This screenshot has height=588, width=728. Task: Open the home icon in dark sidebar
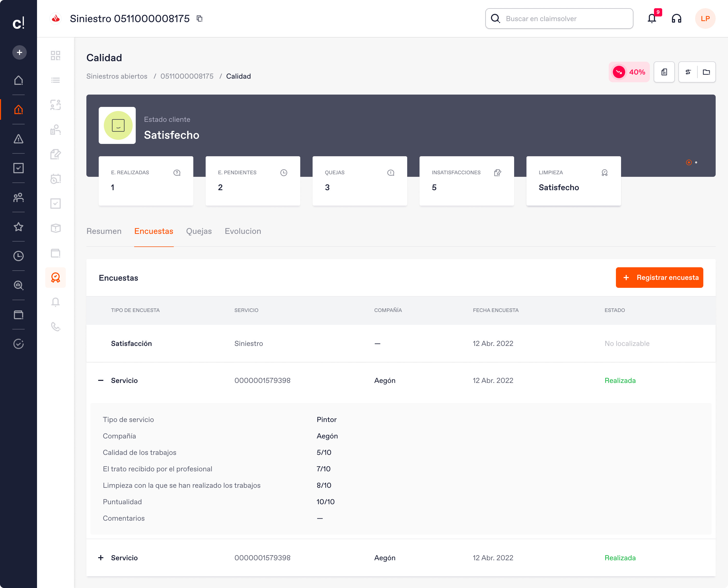(19, 80)
